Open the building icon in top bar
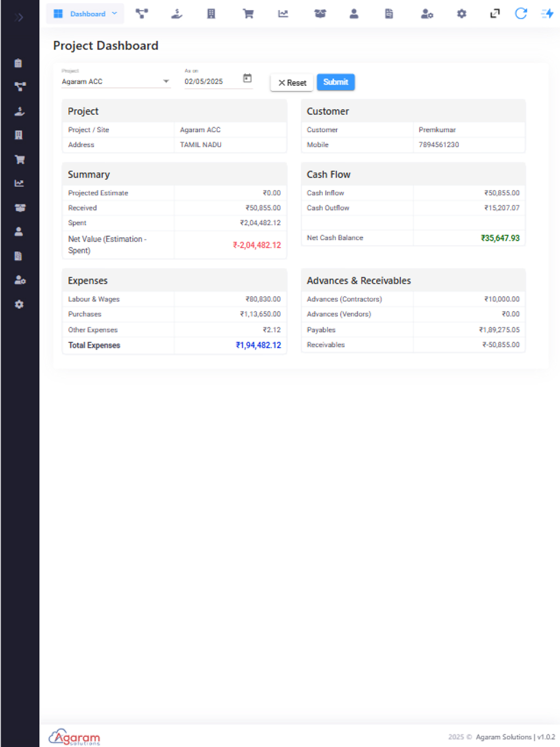The width and height of the screenshot is (560, 747). tap(211, 14)
